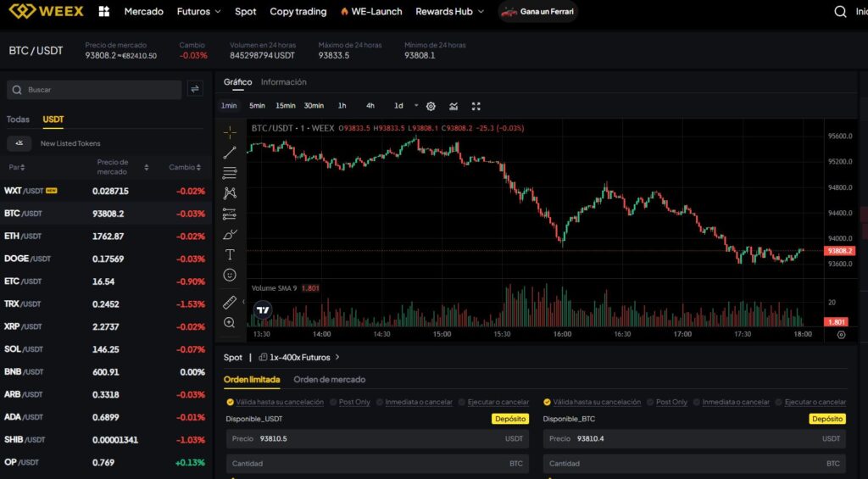This screenshot has height=479, width=868.
Task: Expand the timeframe dropdown after 1d
Action: [416, 106]
